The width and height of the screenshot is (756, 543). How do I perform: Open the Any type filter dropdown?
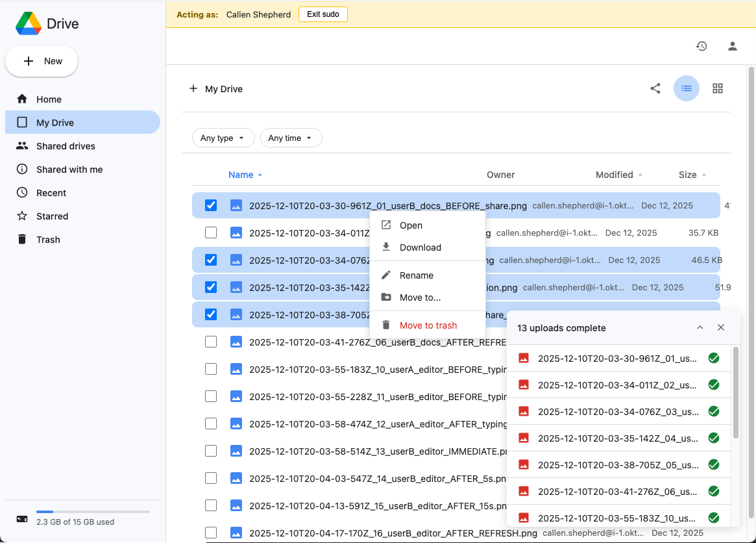[223, 138]
